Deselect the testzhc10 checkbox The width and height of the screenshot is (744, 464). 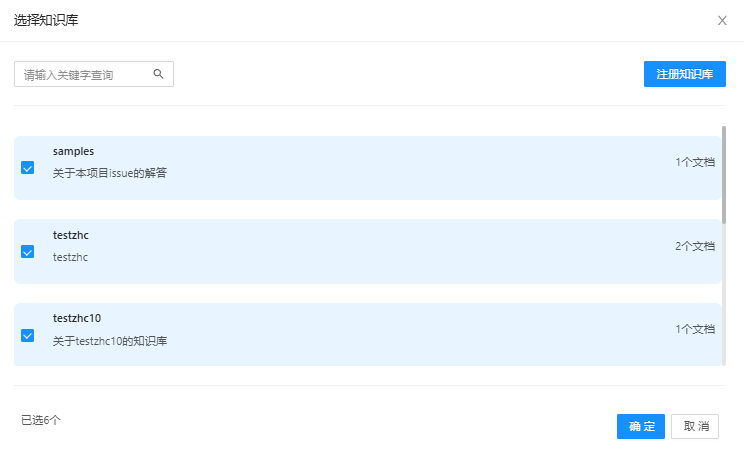pyautogui.click(x=28, y=335)
